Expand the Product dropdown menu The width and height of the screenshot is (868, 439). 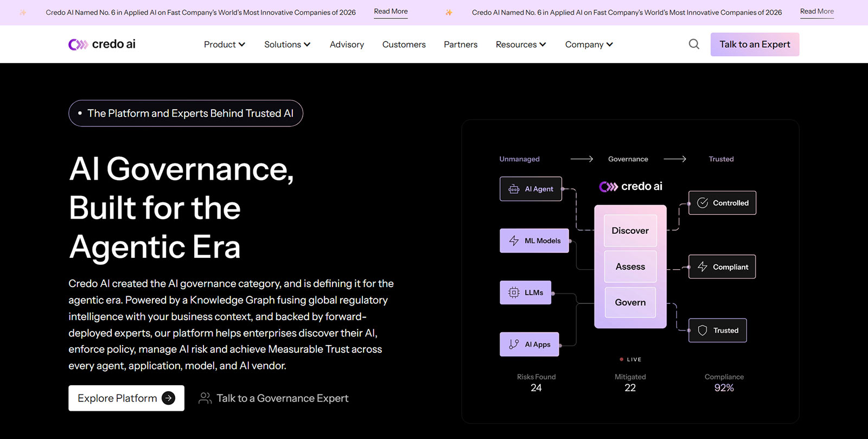click(x=225, y=44)
